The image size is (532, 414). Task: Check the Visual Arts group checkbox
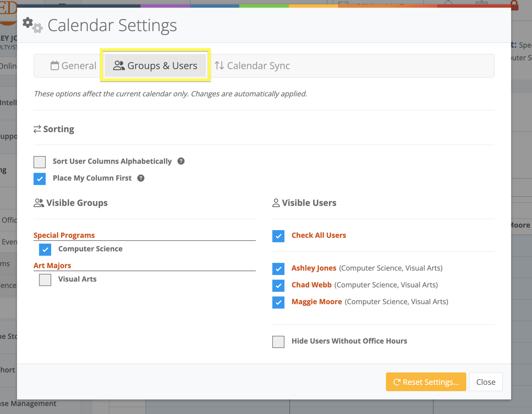pyautogui.click(x=44, y=280)
